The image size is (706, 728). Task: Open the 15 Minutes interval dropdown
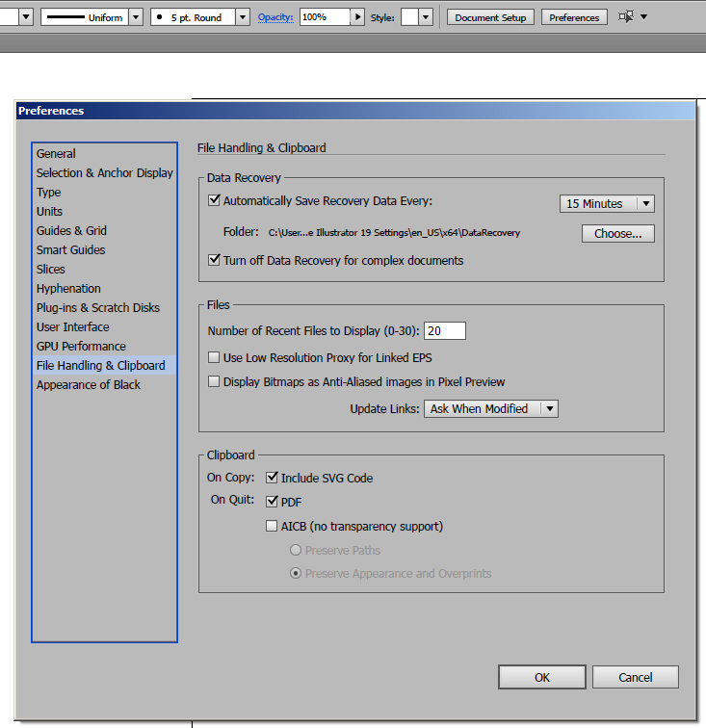click(607, 203)
